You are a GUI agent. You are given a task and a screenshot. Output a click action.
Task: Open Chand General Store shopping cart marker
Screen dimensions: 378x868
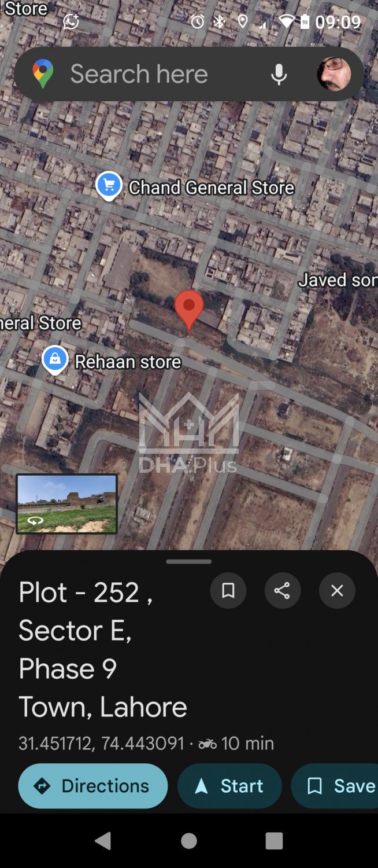pos(109,186)
